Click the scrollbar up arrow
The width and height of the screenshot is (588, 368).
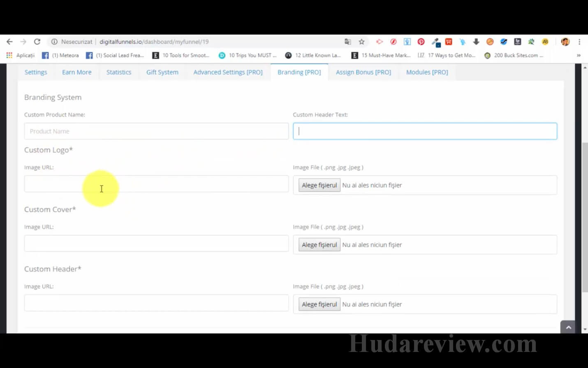(x=585, y=68)
